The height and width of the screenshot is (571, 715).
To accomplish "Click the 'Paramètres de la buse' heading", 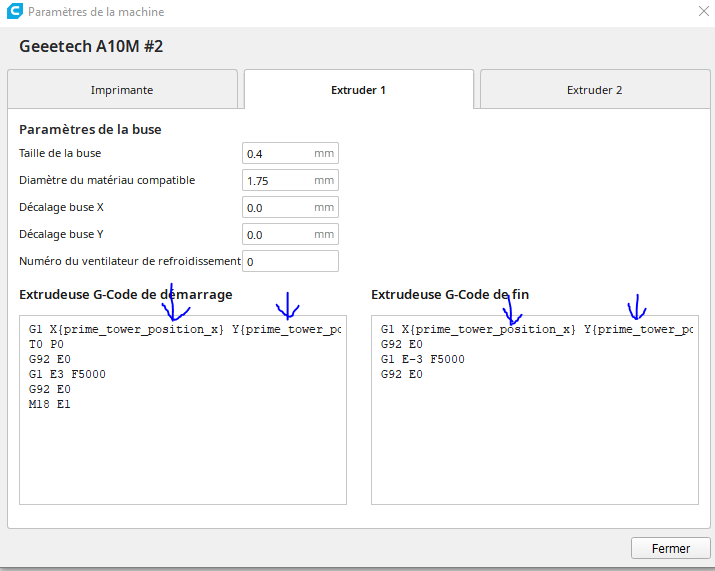I will [x=90, y=130].
